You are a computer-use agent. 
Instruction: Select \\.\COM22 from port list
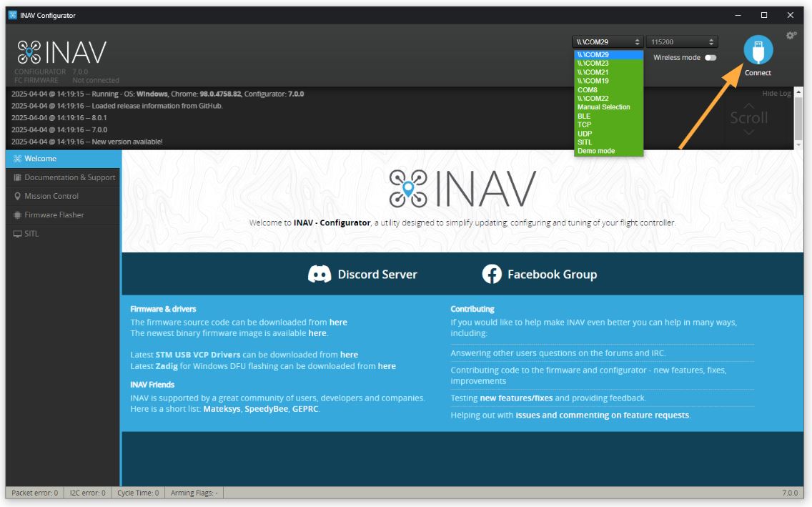point(608,99)
